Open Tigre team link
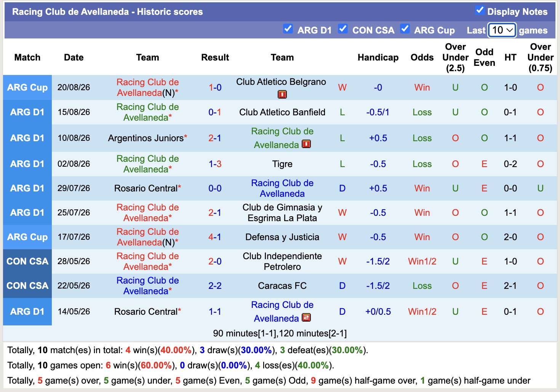 click(282, 164)
